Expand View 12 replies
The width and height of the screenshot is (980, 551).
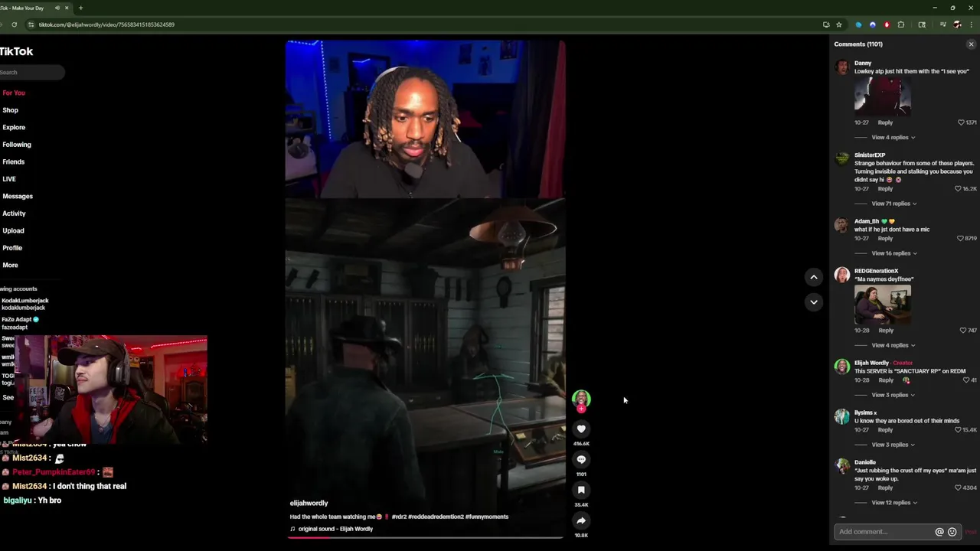click(894, 503)
